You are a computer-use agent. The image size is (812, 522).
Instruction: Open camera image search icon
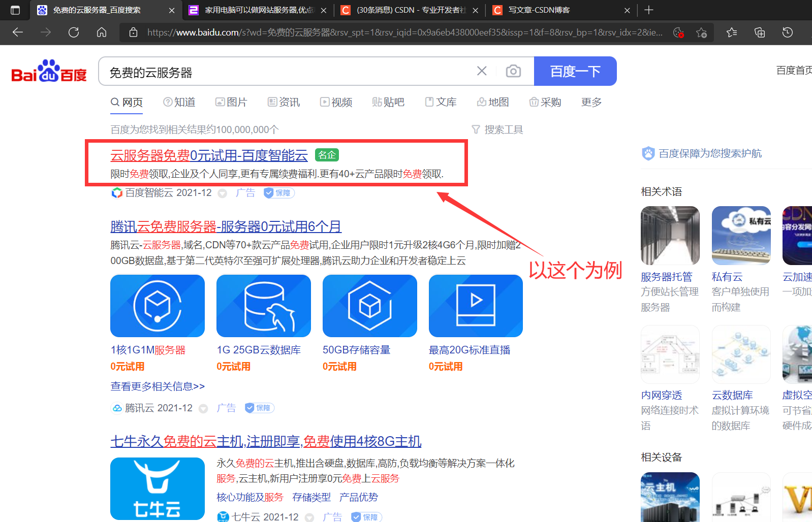[x=513, y=71]
